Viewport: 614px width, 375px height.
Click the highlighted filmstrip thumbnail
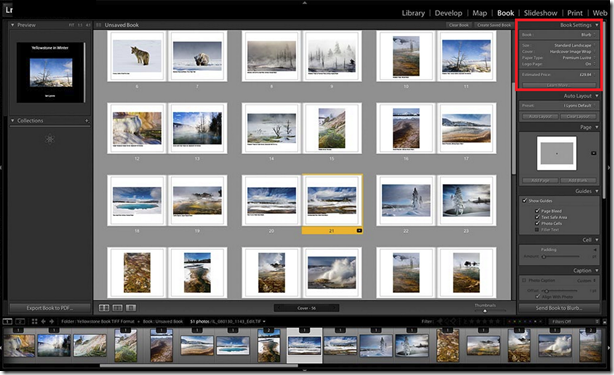[304, 346]
